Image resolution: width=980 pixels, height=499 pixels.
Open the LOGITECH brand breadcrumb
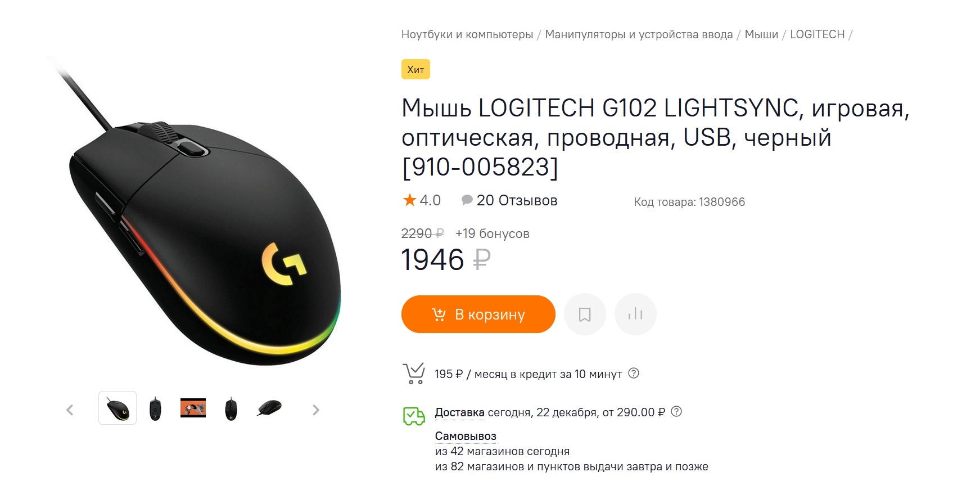tap(817, 34)
